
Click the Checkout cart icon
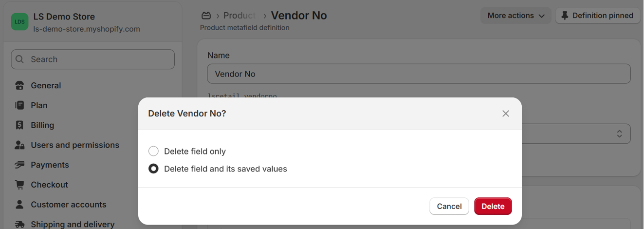[x=19, y=185]
